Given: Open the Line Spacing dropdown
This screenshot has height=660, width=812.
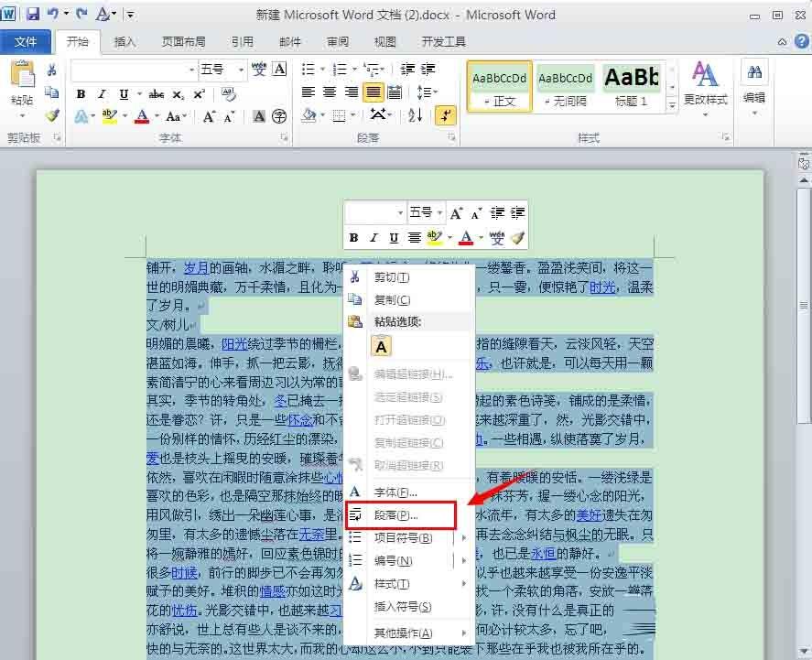Looking at the screenshot, I should [x=427, y=92].
